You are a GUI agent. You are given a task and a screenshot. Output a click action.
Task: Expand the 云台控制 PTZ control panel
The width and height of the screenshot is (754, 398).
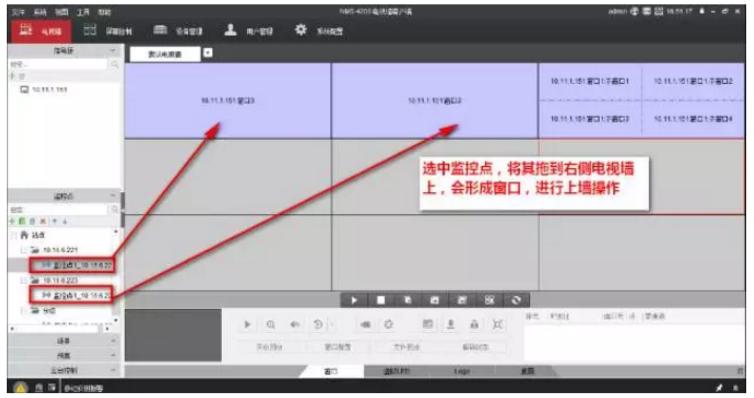point(63,371)
